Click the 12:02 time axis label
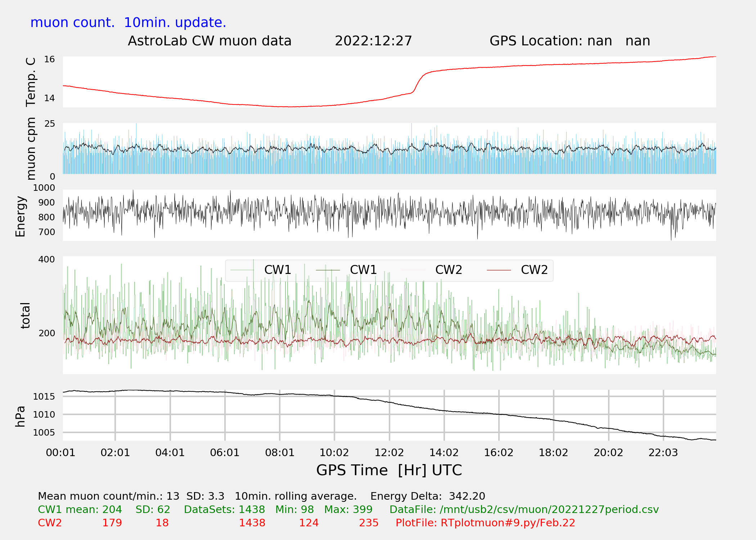Screen dimensions: 756x540 [389, 453]
